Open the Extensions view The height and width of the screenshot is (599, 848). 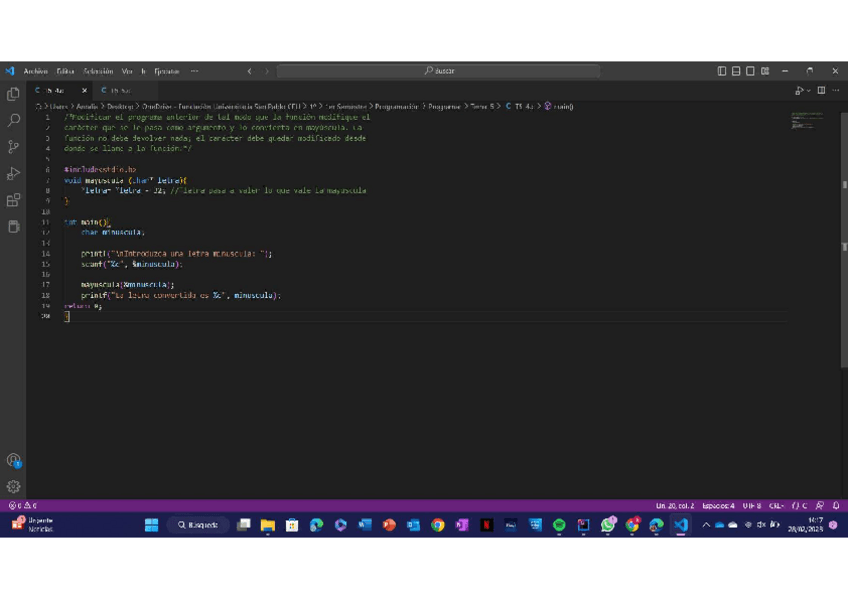(13, 200)
